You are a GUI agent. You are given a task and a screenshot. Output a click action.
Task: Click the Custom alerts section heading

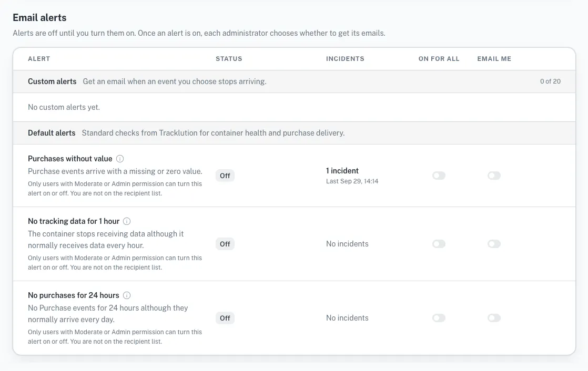(52, 81)
